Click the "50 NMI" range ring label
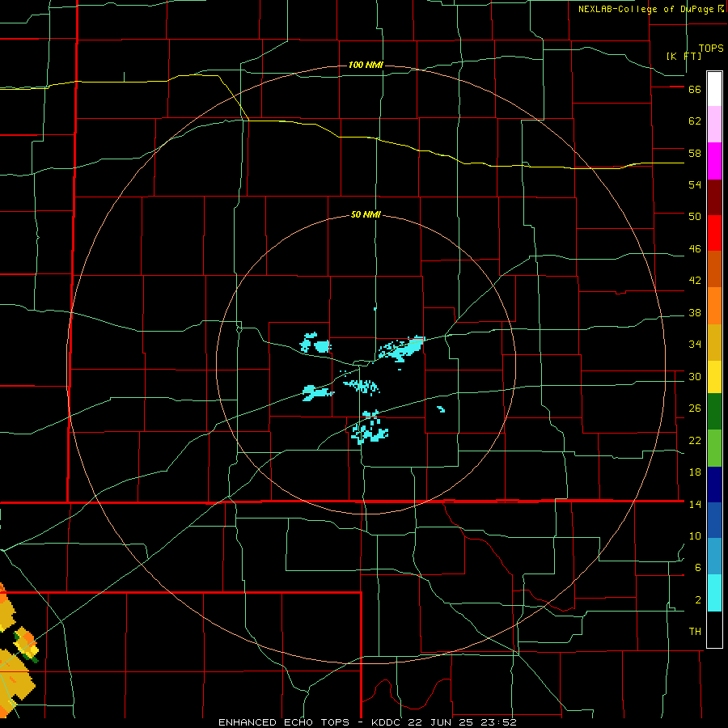728x728 pixels. 366,214
